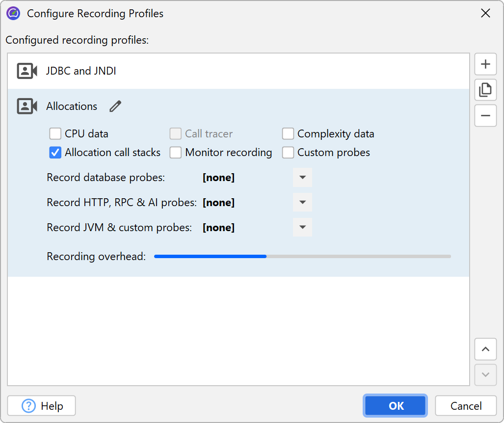Click the move profile up arrow
This screenshot has height=423, width=504.
pyautogui.click(x=485, y=349)
